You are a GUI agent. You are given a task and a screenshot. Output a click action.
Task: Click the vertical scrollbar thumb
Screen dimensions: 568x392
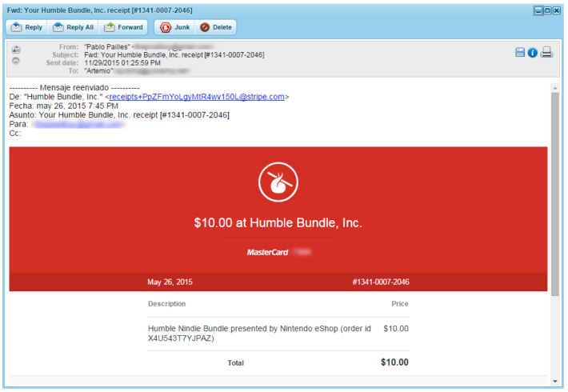tap(555, 194)
